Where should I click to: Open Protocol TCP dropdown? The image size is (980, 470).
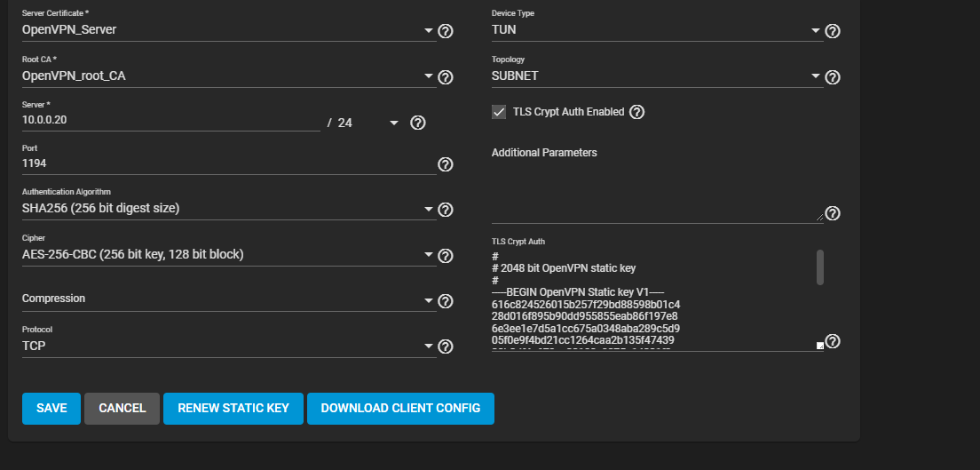click(428, 346)
